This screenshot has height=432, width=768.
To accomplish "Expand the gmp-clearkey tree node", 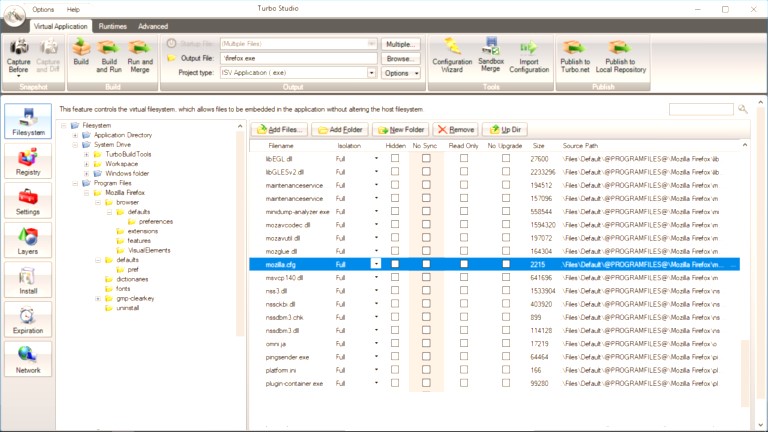I will point(97,298).
